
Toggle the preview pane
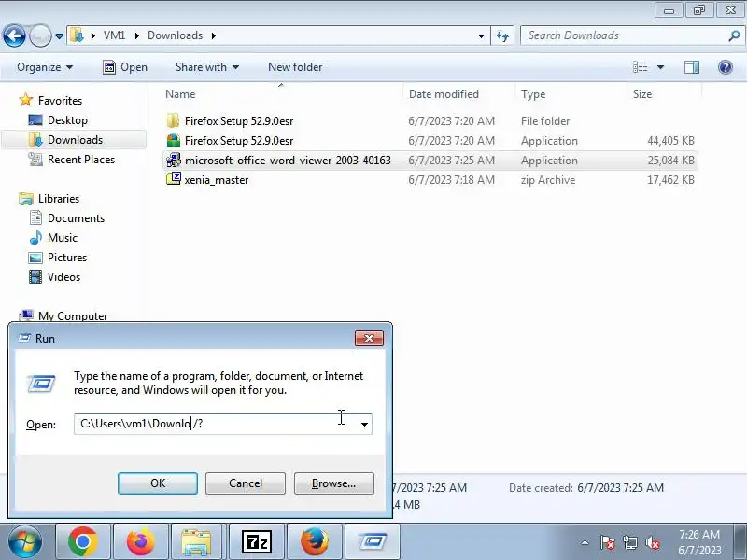point(692,67)
